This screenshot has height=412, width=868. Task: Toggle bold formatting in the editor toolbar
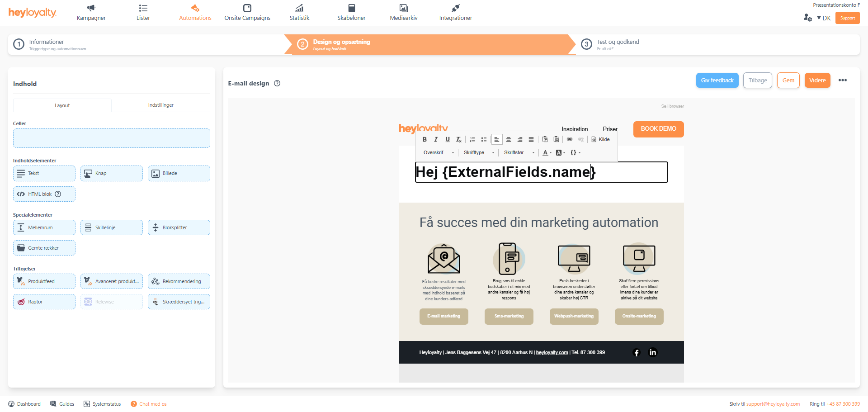[425, 139]
